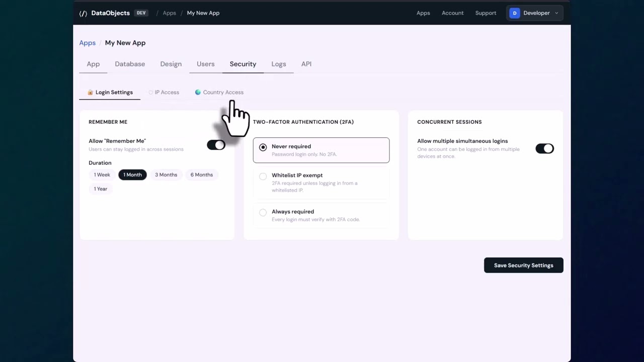Screen dimensions: 644x362
Task: Open the Security tab
Action: [x=243, y=64]
